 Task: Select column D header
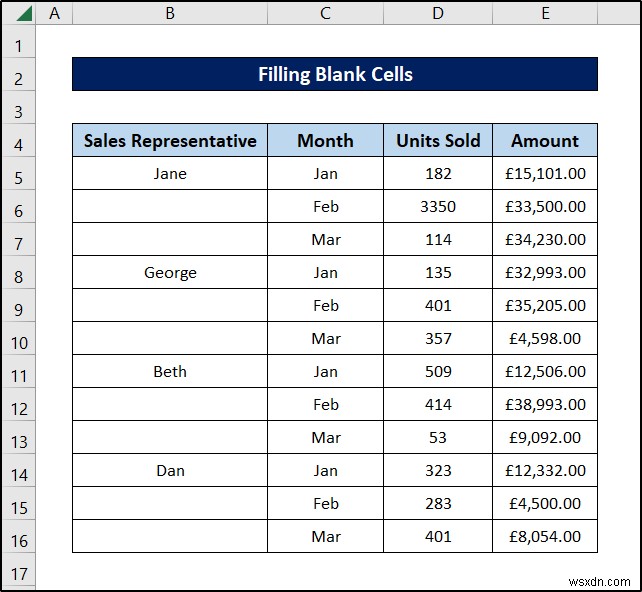click(x=438, y=14)
